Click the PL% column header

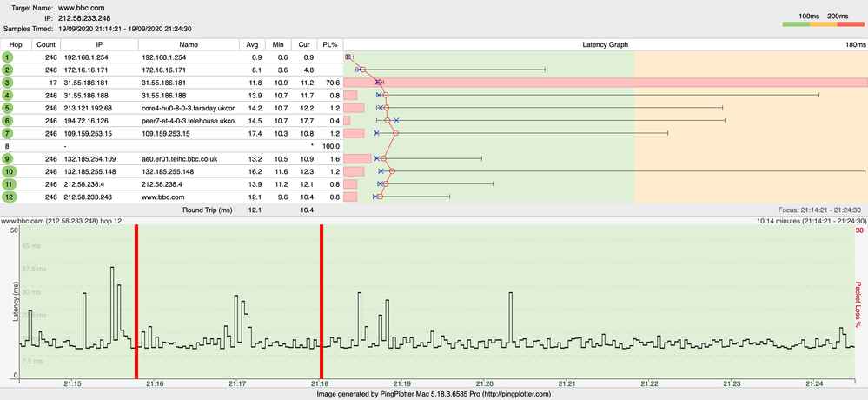tap(330, 43)
